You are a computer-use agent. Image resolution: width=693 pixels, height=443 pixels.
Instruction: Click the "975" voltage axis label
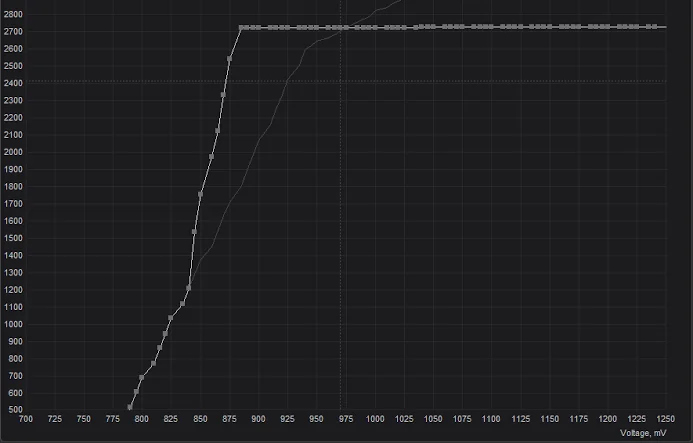point(346,419)
